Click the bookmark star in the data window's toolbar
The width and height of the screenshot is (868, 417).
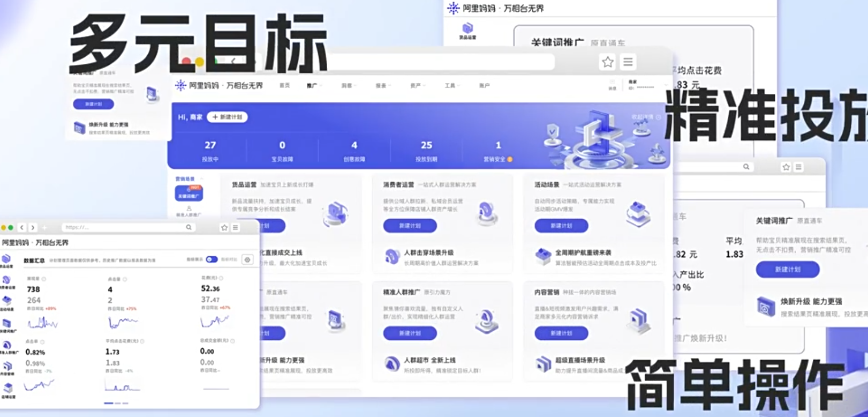(224, 227)
